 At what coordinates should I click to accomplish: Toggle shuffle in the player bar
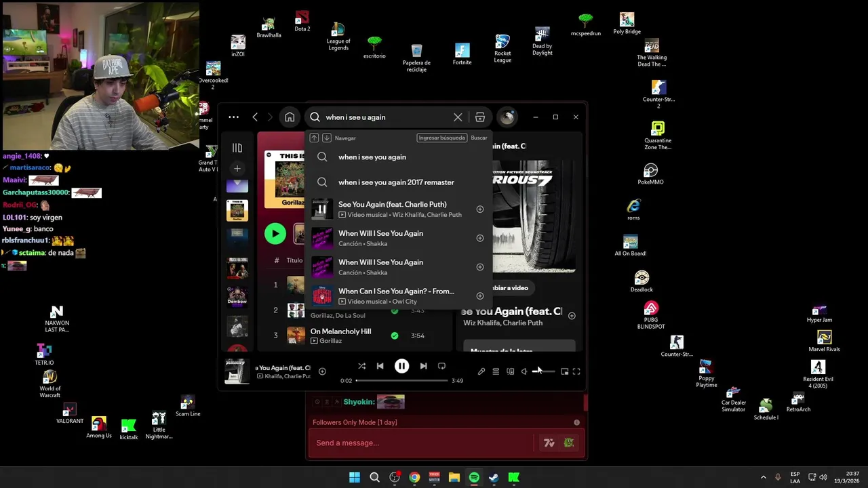(361, 366)
